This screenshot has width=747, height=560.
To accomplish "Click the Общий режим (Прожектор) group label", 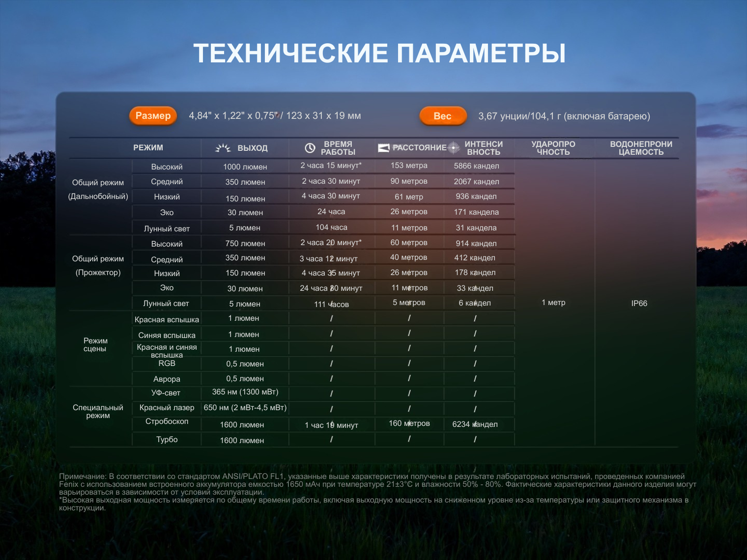I will (98, 266).
